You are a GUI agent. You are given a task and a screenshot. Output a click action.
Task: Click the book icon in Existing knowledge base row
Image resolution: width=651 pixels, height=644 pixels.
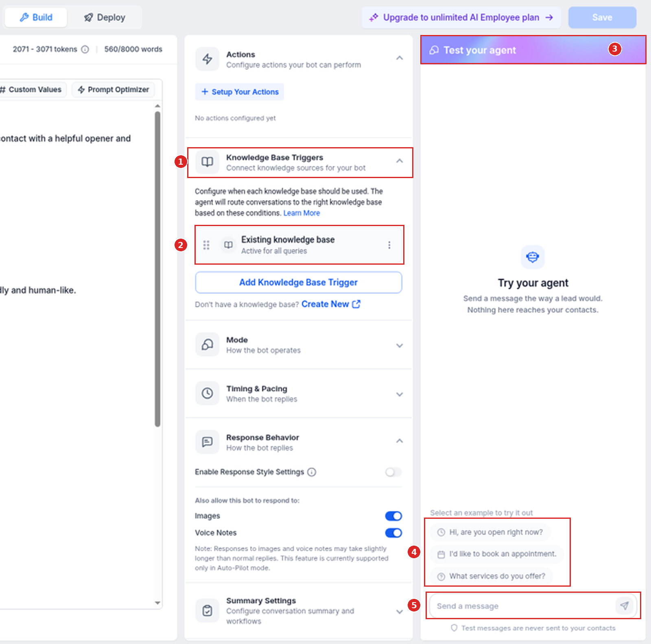click(228, 245)
